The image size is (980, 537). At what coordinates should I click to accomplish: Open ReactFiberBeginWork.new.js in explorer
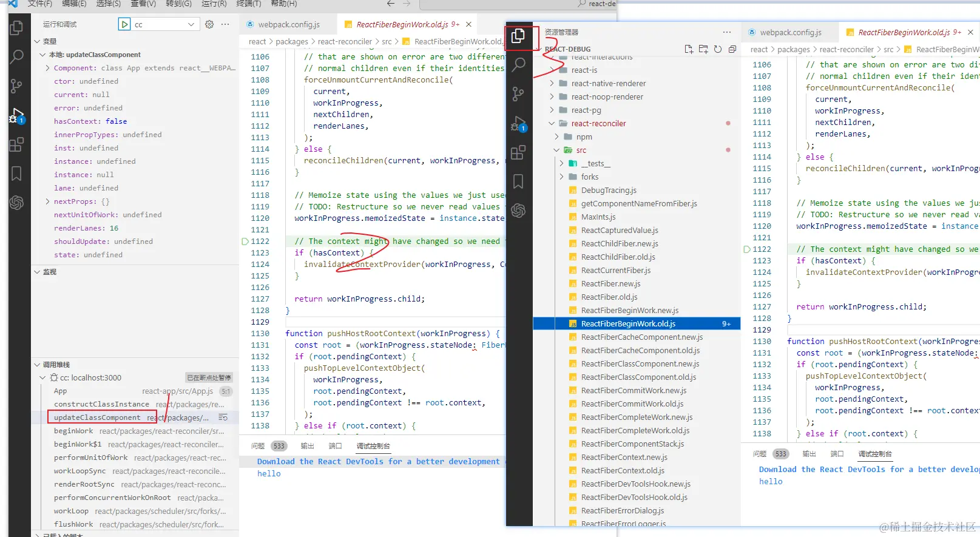[630, 310]
